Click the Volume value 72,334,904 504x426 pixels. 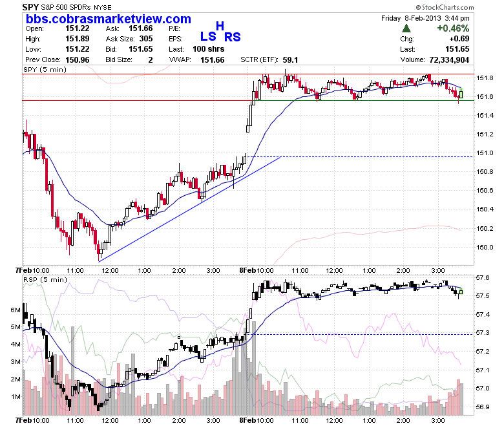coord(449,60)
